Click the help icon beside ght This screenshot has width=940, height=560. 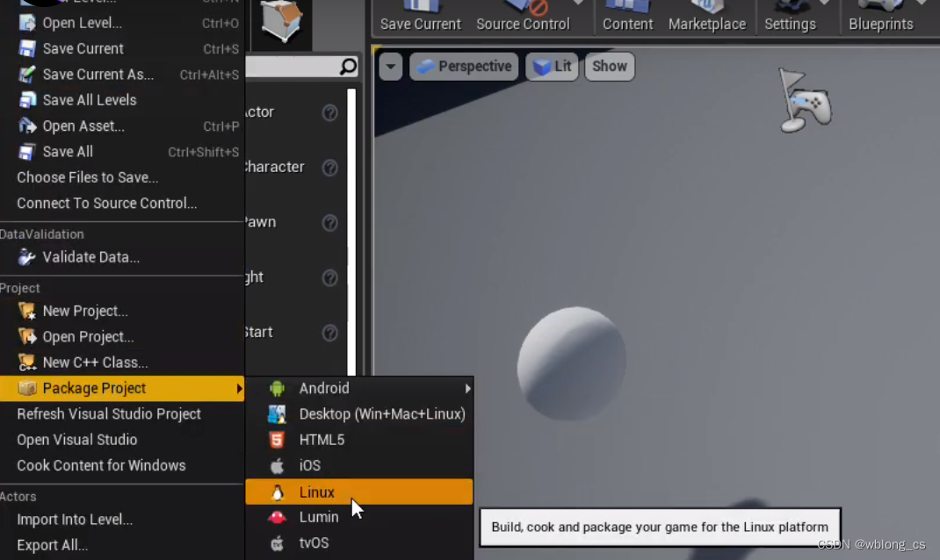[x=329, y=278]
